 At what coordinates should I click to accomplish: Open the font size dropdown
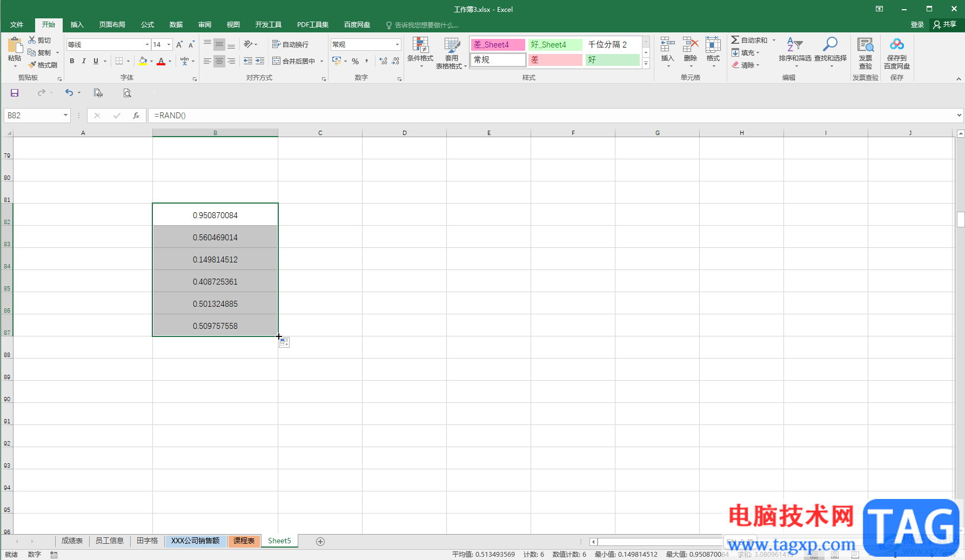click(x=169, y=44)
